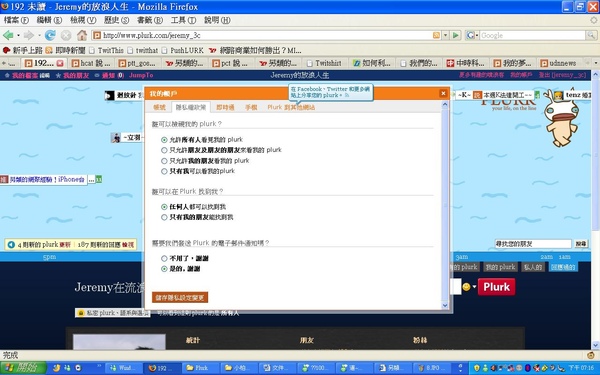This screenshot has height=375, width=600.
Task: Click the page vertical scrollbar
Action: click(x=595, y=210)
